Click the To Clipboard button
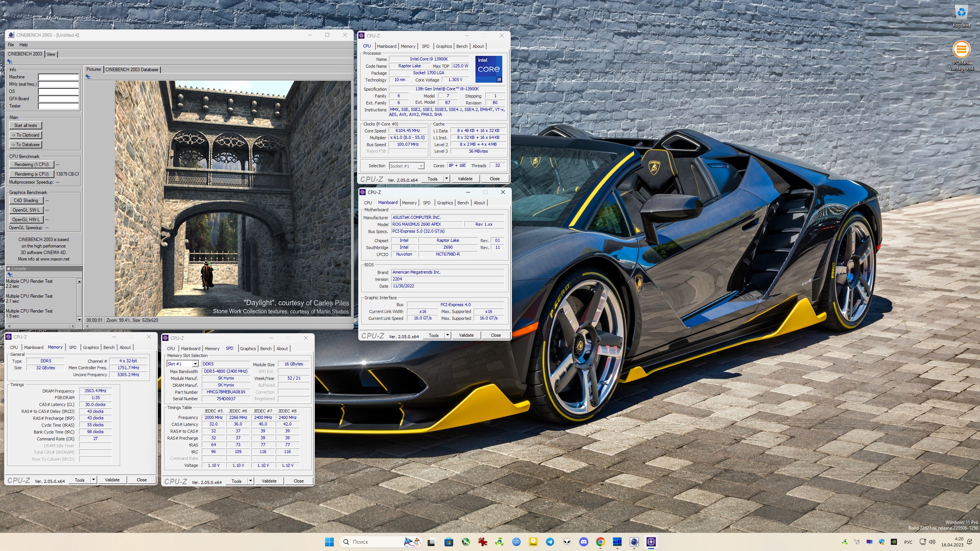The image size is (980, 551). pyautogui.click(x=26, y=135)
